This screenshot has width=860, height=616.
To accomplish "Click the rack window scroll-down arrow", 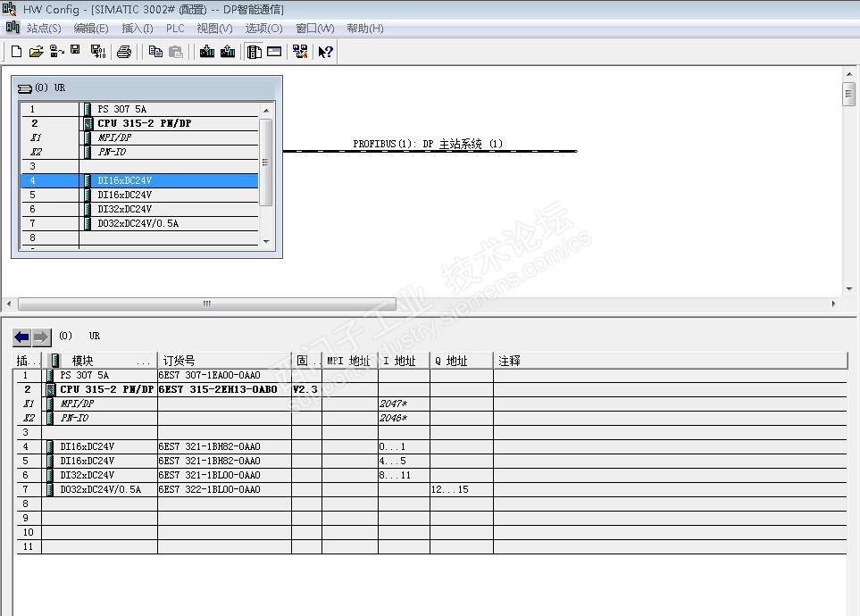I will pyautogui.click(x=266, y=241).
